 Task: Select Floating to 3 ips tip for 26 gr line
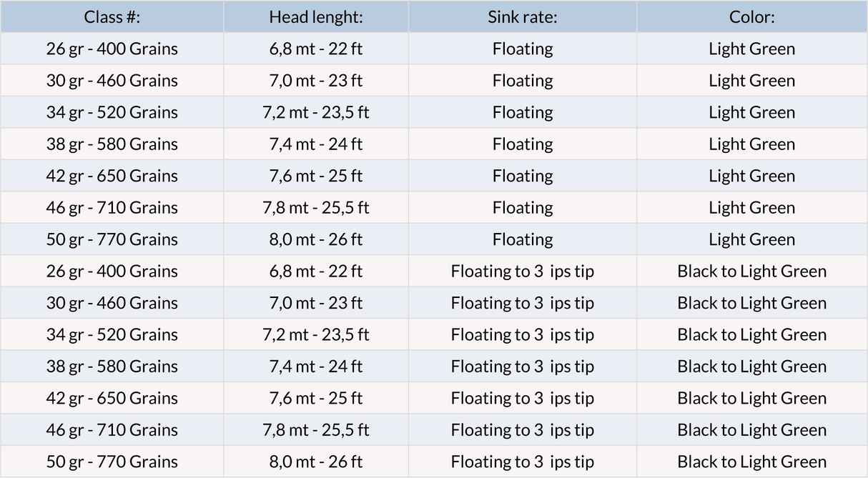523,272
